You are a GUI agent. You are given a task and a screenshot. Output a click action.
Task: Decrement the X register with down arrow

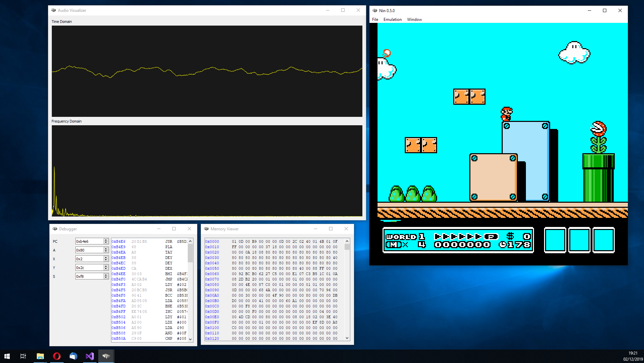pyautogui.click(x=106, y=260)
